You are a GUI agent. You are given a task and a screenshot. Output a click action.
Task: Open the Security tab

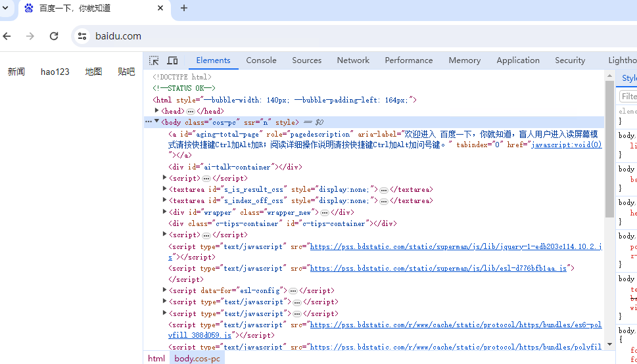coord(570,60)
